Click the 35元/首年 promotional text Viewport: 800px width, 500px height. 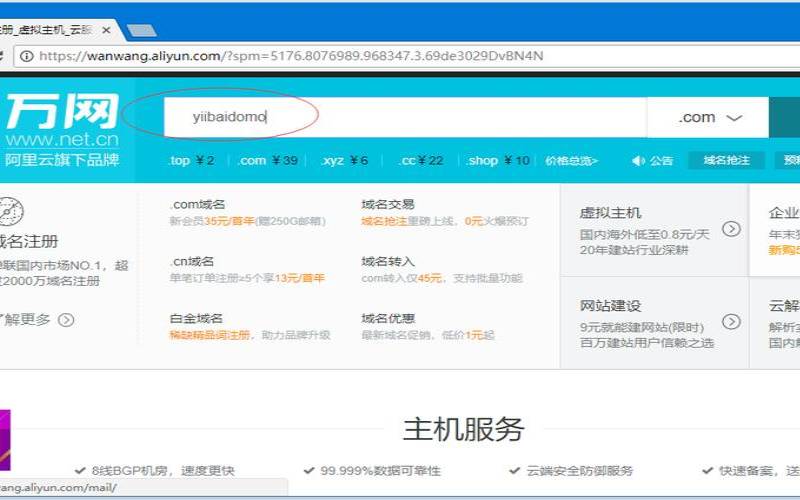(229, 221)
